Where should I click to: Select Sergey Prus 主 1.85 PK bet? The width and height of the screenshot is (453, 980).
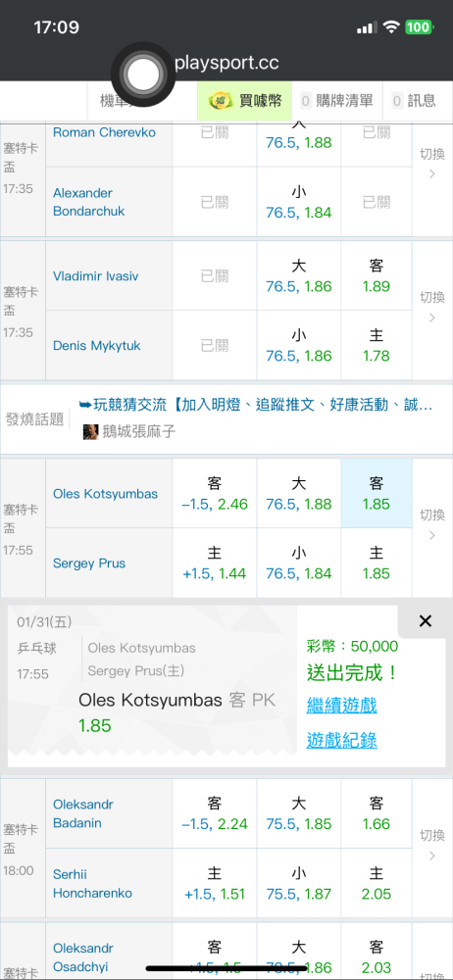point(377,563)
